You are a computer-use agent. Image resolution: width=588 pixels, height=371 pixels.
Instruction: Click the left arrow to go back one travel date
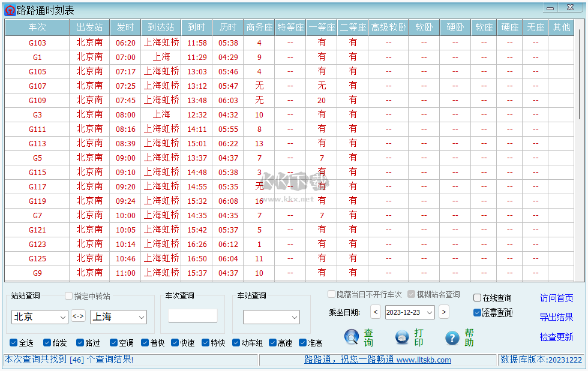point(376,312)
